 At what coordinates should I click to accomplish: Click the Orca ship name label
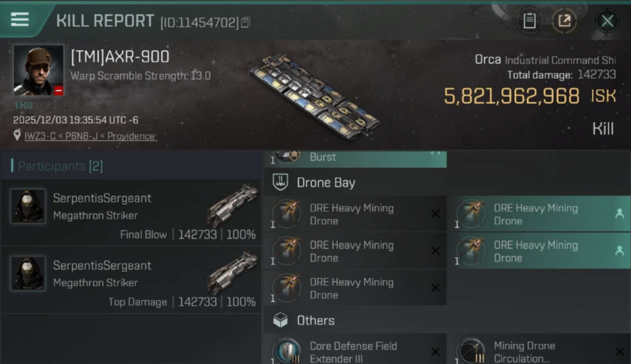[x=487, y=60]
